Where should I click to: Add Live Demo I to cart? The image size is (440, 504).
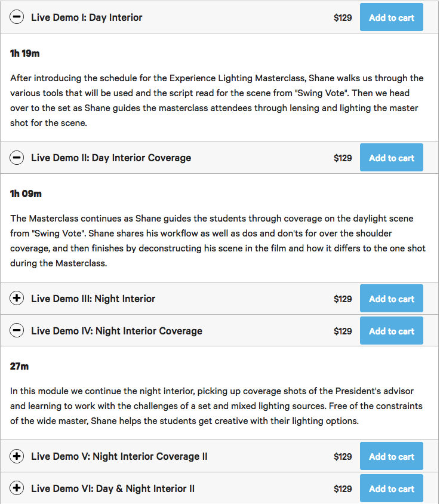pos(391,17)
